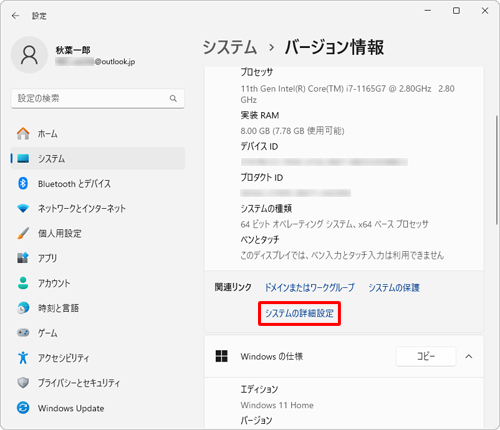Click the アプリ apps icon

pos(23,258)
